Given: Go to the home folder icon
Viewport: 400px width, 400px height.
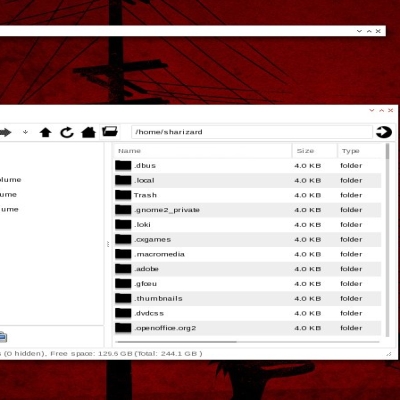Looking at the screenshot, I should 88,132.
